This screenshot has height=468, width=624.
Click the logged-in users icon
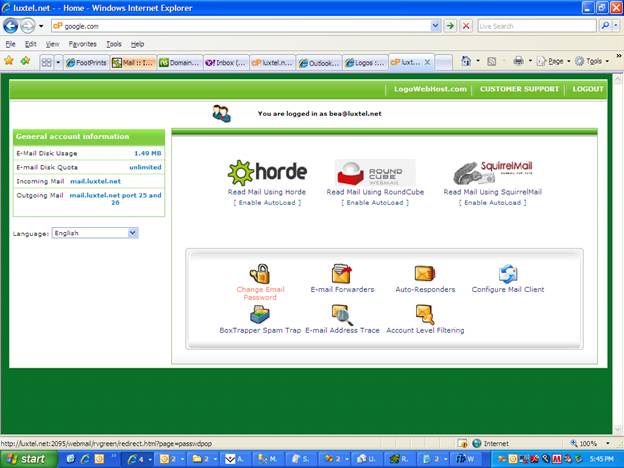[x=221, y=113]
